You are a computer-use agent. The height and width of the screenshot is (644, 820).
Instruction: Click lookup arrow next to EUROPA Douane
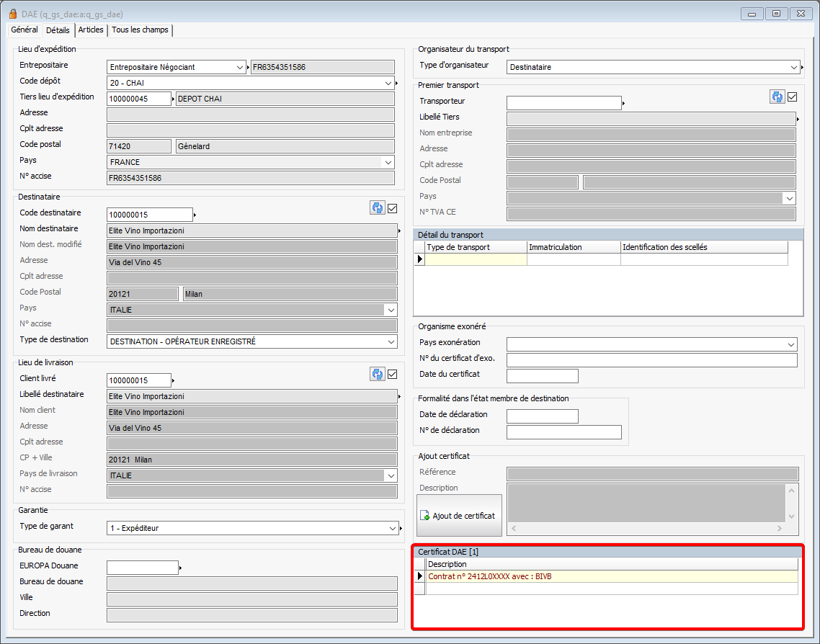181,568
